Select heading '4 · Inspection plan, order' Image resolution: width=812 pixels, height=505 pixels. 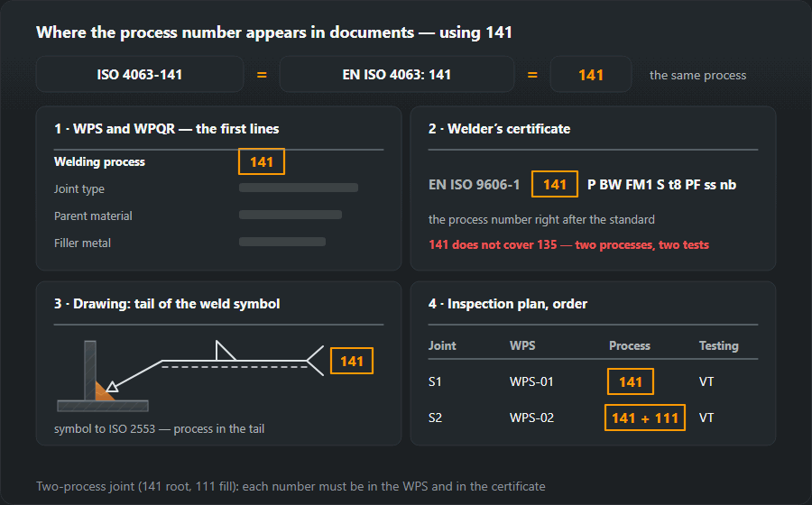click(507, 303)
